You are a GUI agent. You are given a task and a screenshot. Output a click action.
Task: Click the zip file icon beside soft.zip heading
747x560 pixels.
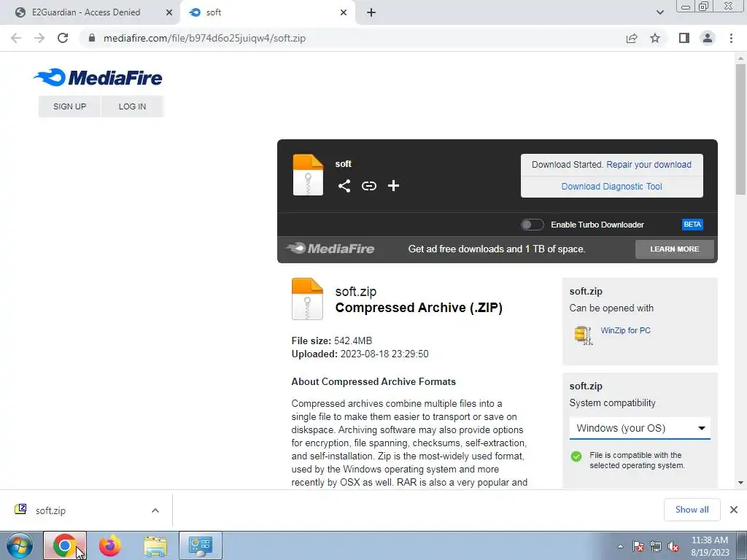(307, 298)
